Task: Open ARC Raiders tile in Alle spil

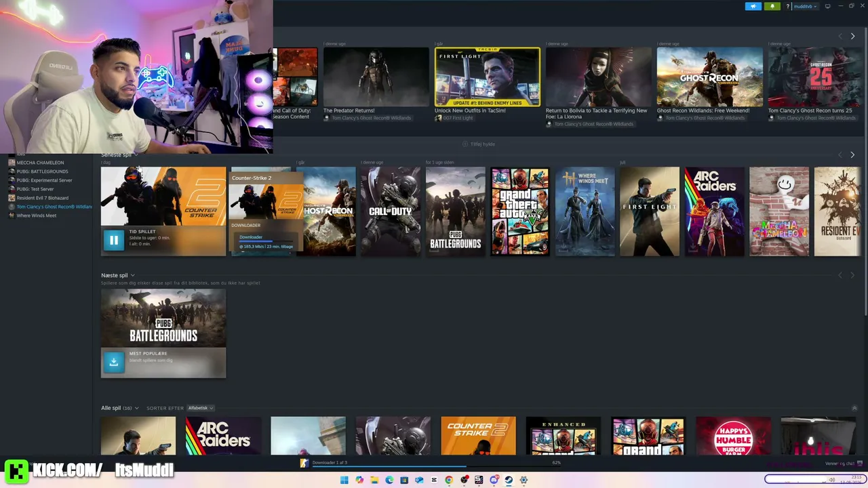Action: [x=223, y=436]
